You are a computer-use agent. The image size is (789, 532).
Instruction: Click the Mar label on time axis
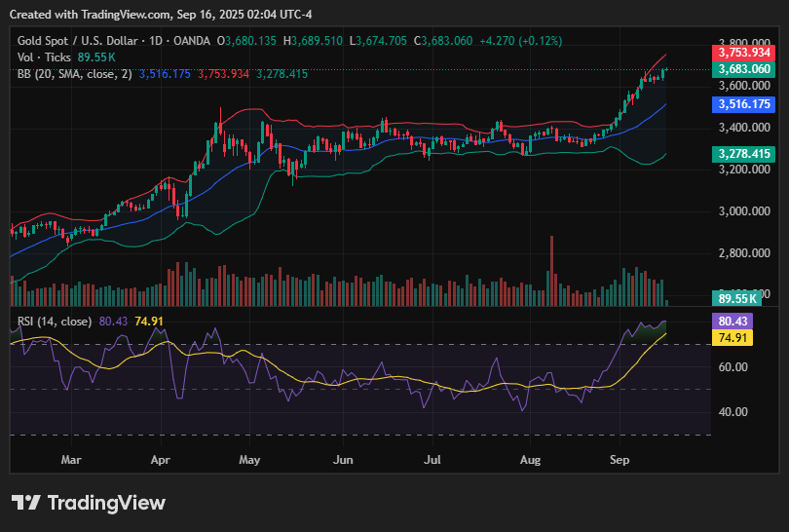click(71, 460)
